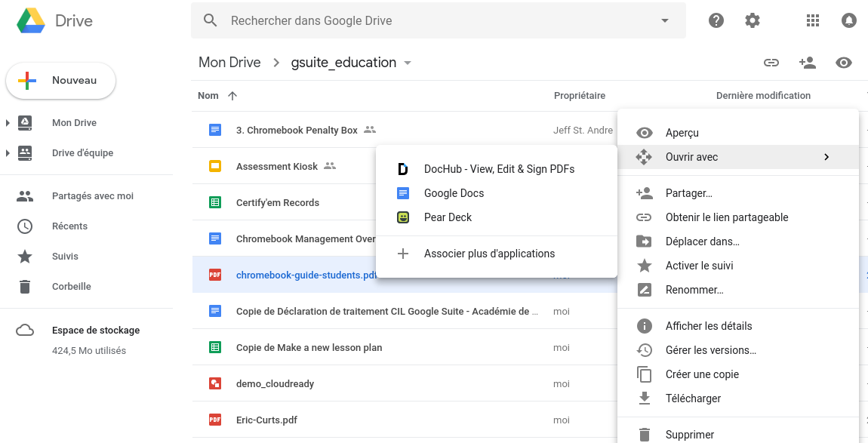Check notifications via the bell icon
Image resolution: width=868 pixels, height=443 pixels.
pyautogui.click(x=849, y=20)
